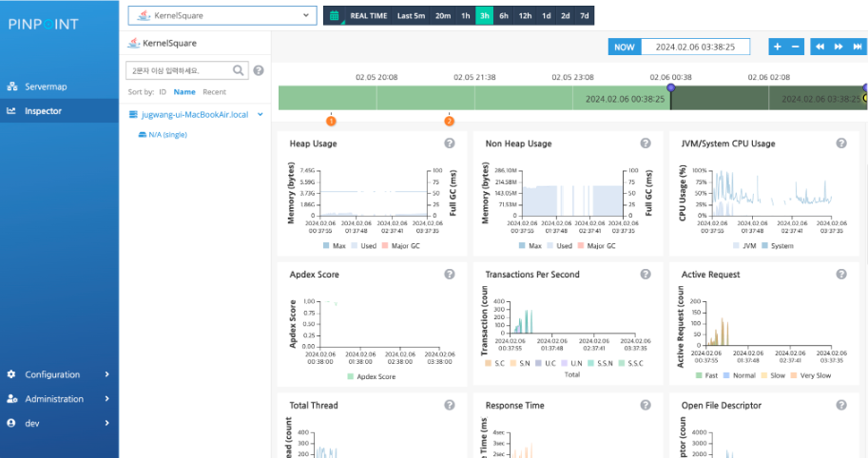Select 20m time range
The width and height of the screenshot is (868, 458).
tap(443, 15)
